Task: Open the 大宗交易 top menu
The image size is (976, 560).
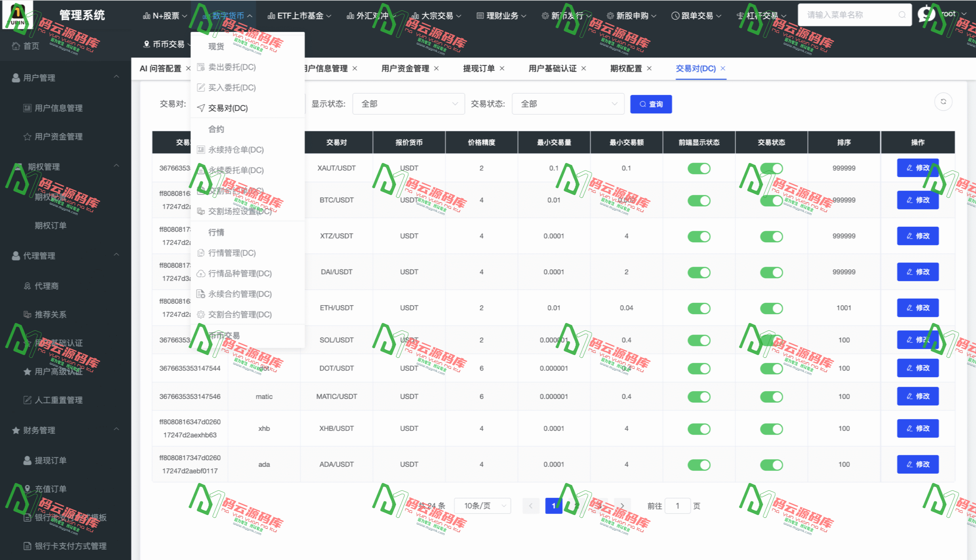Action: [437, 16]
